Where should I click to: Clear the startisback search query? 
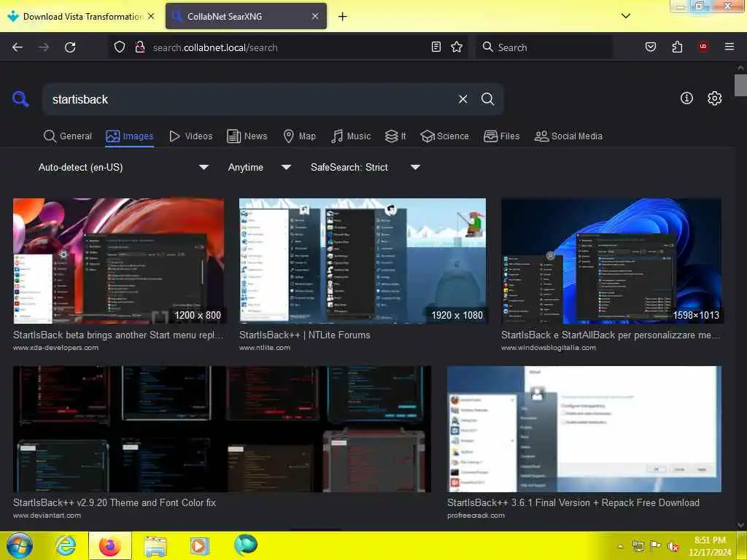pos(462,99)
